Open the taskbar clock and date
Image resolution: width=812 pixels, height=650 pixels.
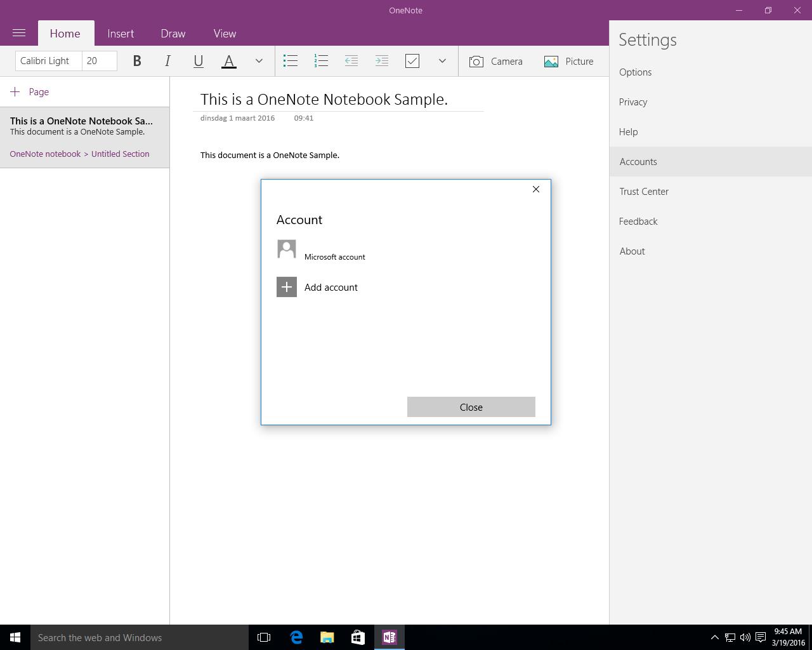coord(789,637)
